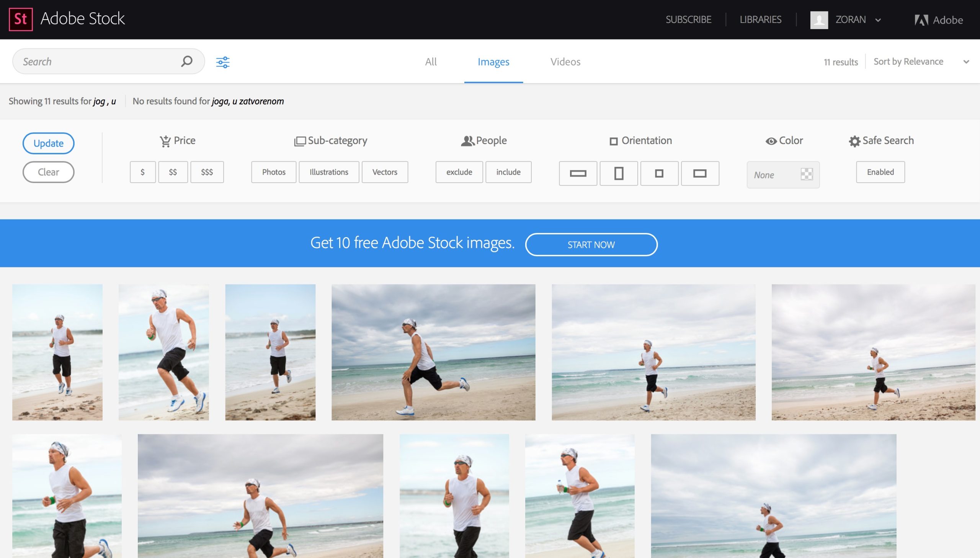Toggle the $$ price filter
Viewport: 980px width, 558px height.
pyautogui.click(x=173, y=172)
